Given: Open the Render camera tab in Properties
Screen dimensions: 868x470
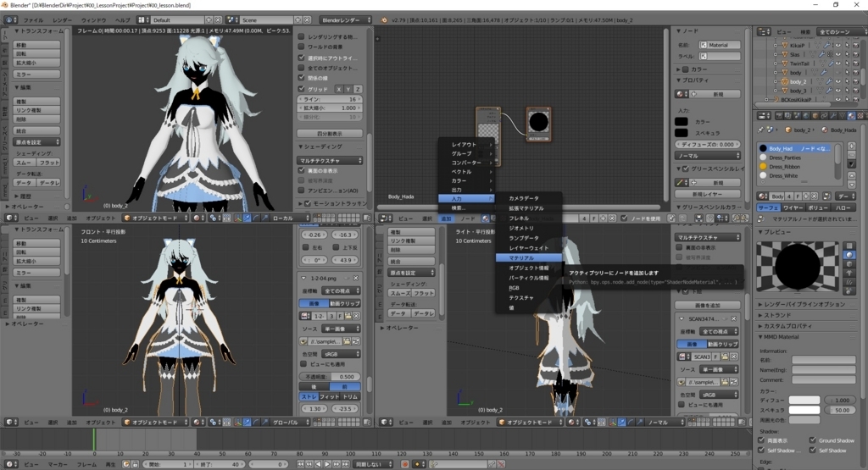Looking at the screenshot, I should tap(780, 115).
